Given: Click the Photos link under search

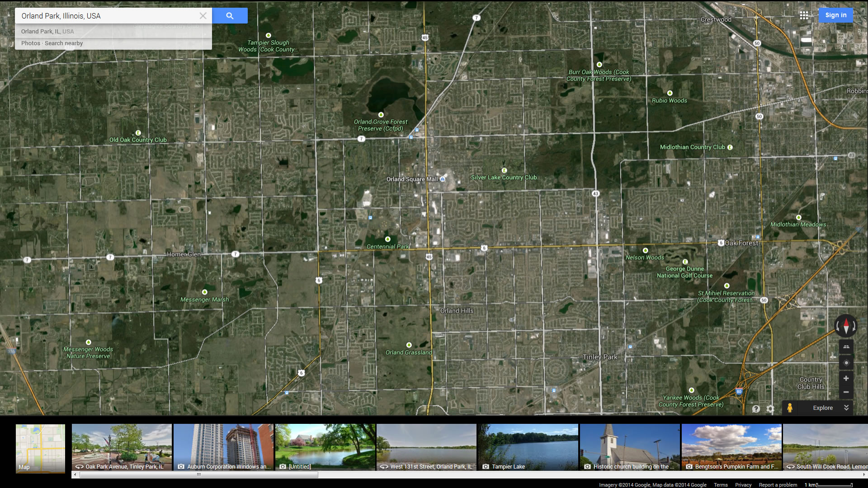Looking at the screenshot, I should (30, 43).
